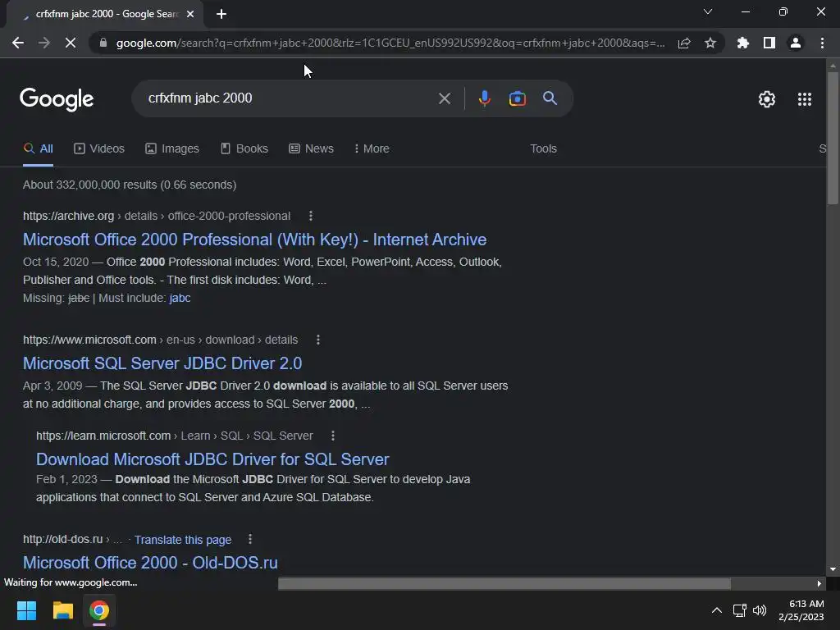Toggle the browser side panel icon
Viewport: 840px width, 630px height.
(769, 43)
